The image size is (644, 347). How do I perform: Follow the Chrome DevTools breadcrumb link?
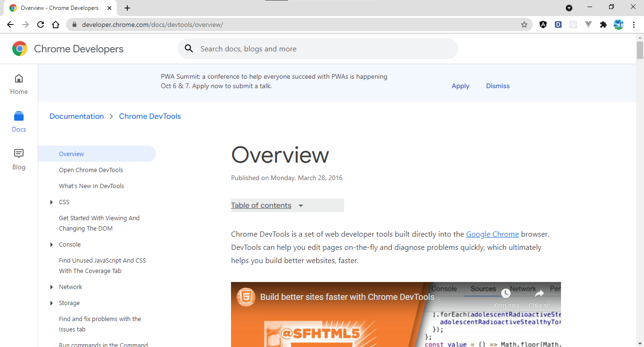pyautogui.click(x=150, y=116)
